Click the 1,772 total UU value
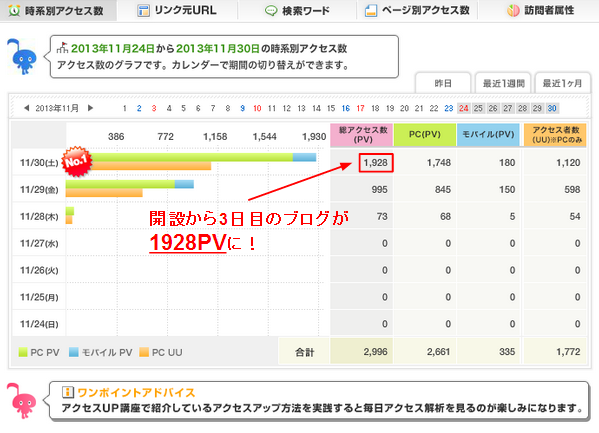 (x=568, y=352)
